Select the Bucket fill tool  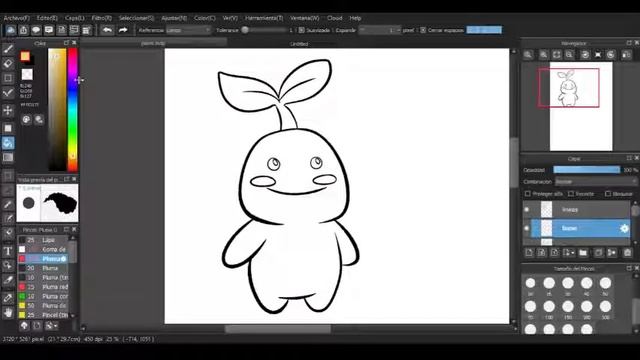8,143
